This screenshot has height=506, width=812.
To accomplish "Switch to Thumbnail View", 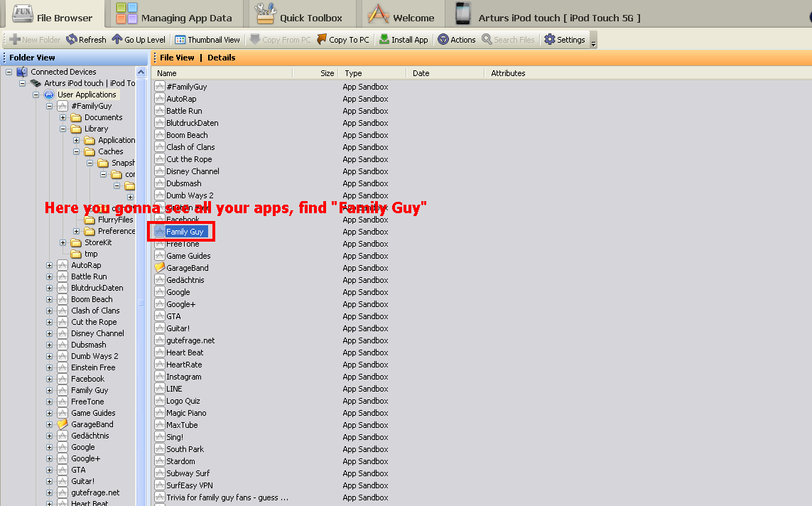I will 207,40.
